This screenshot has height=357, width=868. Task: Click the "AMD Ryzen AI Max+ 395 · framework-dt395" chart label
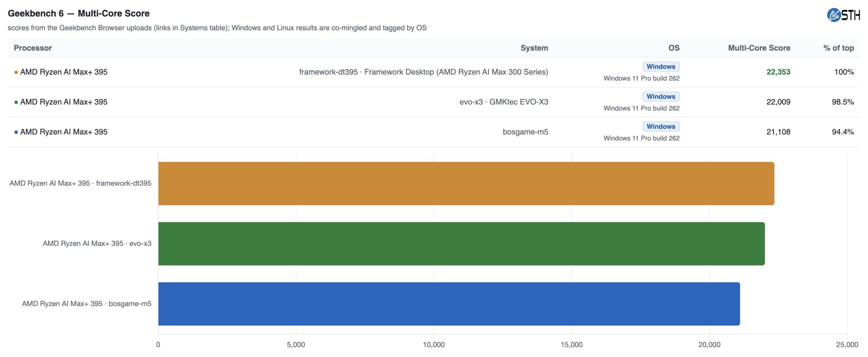click(x=80, y=183)
